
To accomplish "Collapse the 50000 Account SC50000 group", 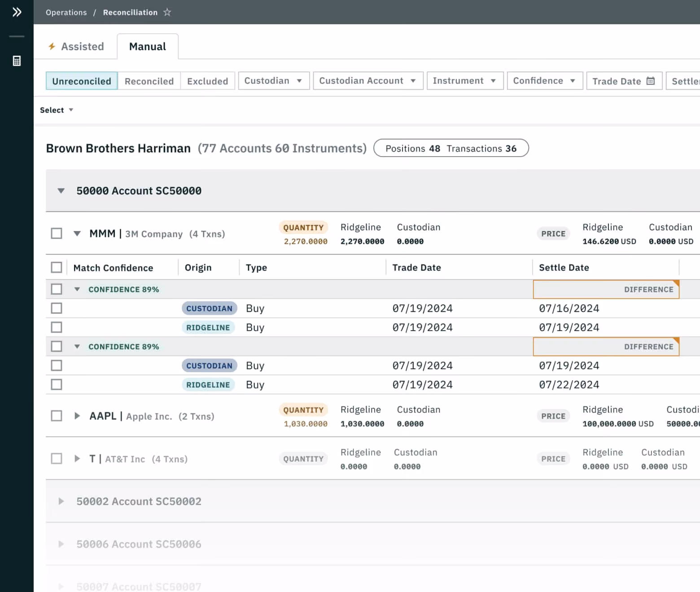I will pyautogui.click(x=61, y=191).
